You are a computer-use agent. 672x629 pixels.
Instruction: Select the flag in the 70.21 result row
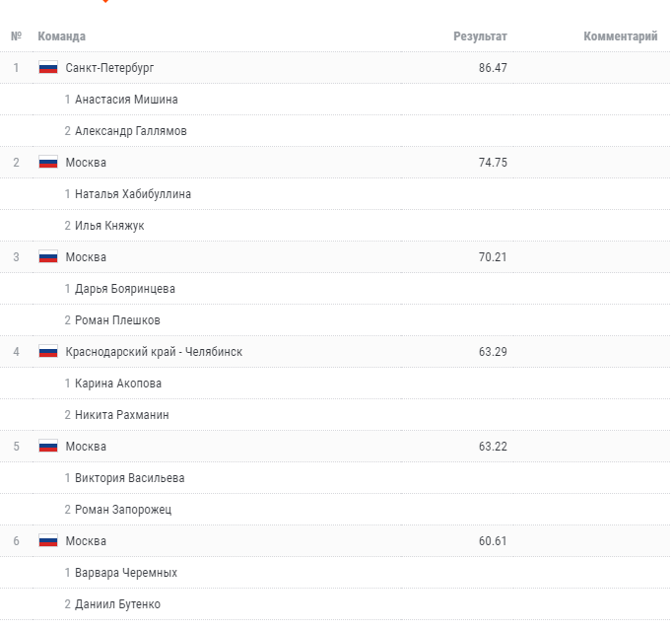pos(48,257)
